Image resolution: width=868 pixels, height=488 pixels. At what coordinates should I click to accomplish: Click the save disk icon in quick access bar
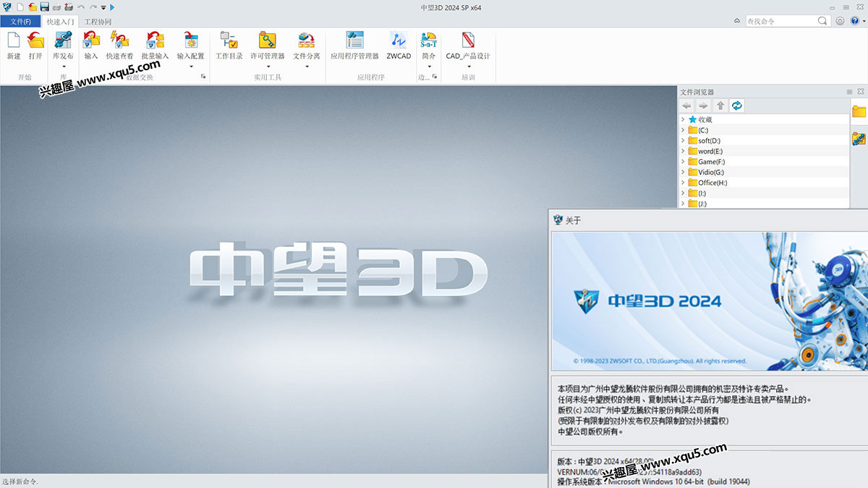[44, 7]
